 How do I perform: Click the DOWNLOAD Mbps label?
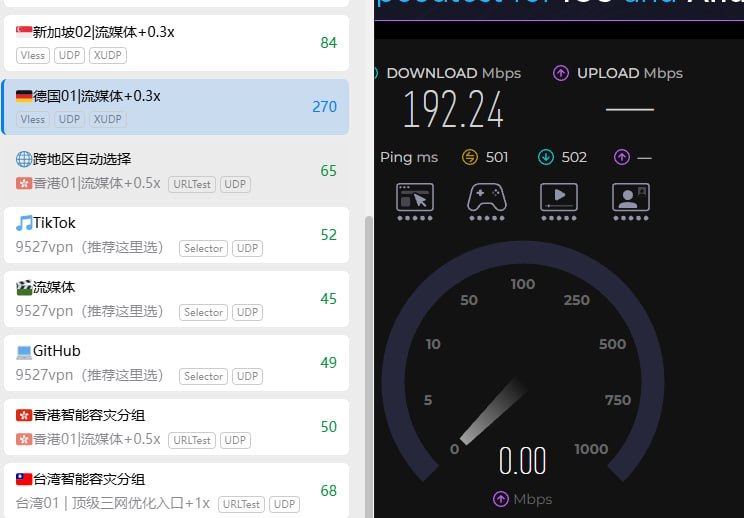454,73
